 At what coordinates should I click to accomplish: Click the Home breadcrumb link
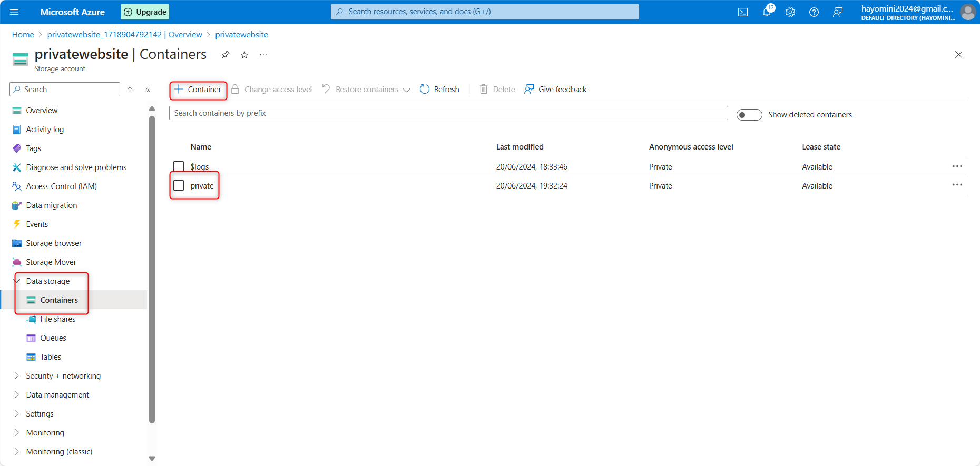click(23, 35)
